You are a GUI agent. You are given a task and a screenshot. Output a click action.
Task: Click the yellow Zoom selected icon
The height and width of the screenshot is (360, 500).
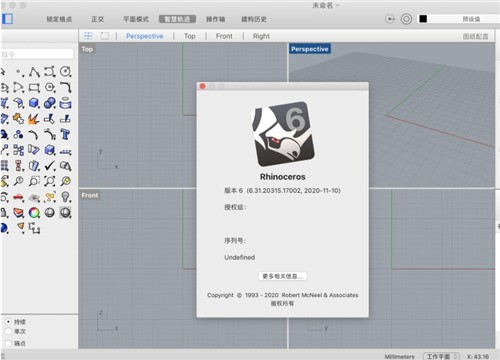[65, 181]
